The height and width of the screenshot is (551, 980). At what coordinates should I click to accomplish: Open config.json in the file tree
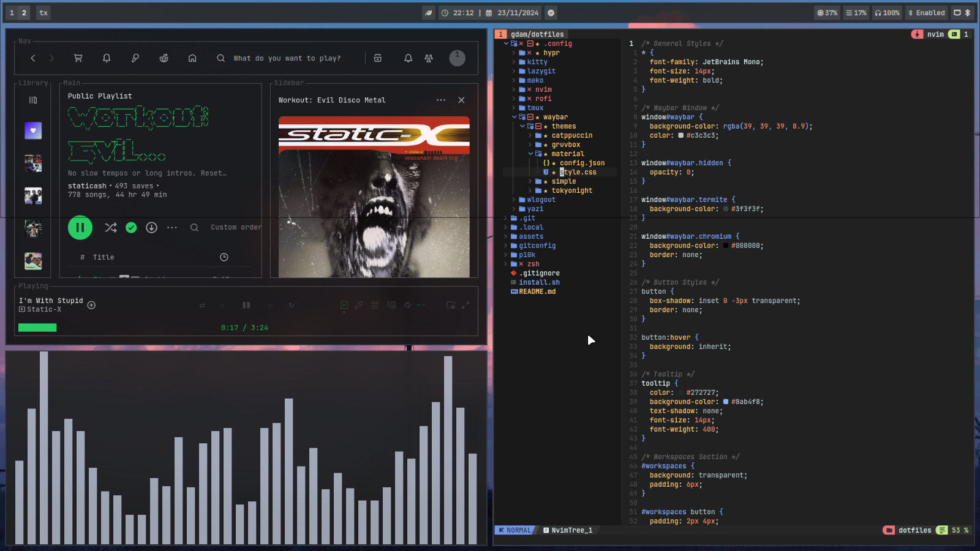(x=575, y=163)
